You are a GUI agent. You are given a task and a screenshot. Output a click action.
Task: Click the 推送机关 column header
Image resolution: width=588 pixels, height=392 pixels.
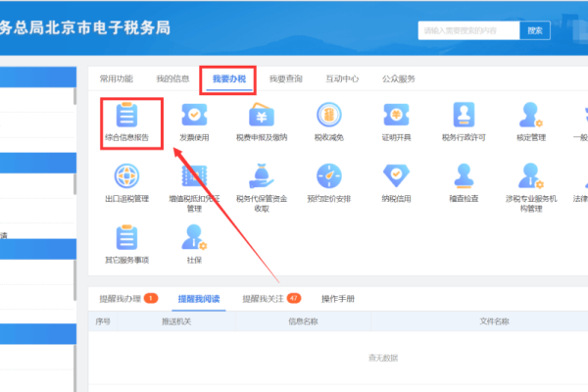coord(176,321)
